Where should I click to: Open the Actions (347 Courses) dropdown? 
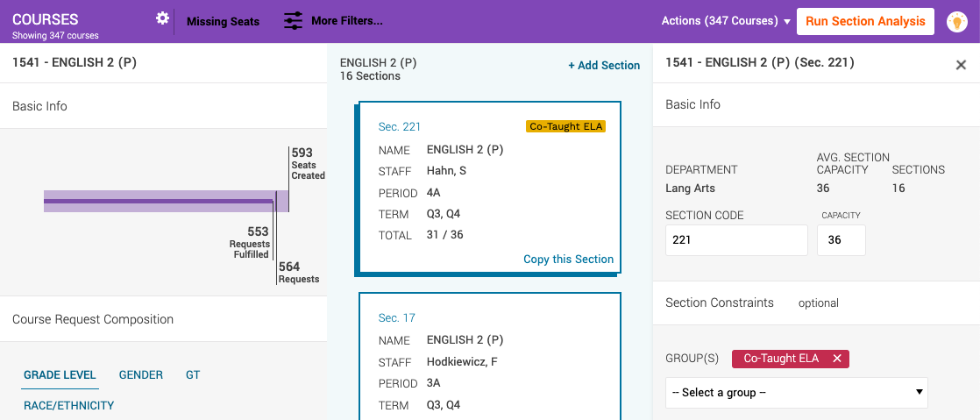[726, 21]
